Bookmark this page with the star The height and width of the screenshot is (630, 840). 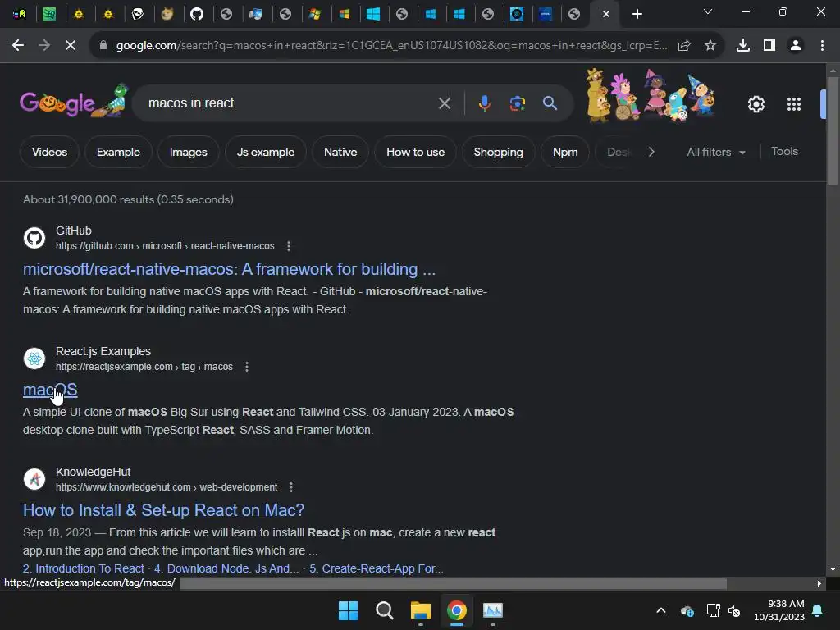[710, 46]
